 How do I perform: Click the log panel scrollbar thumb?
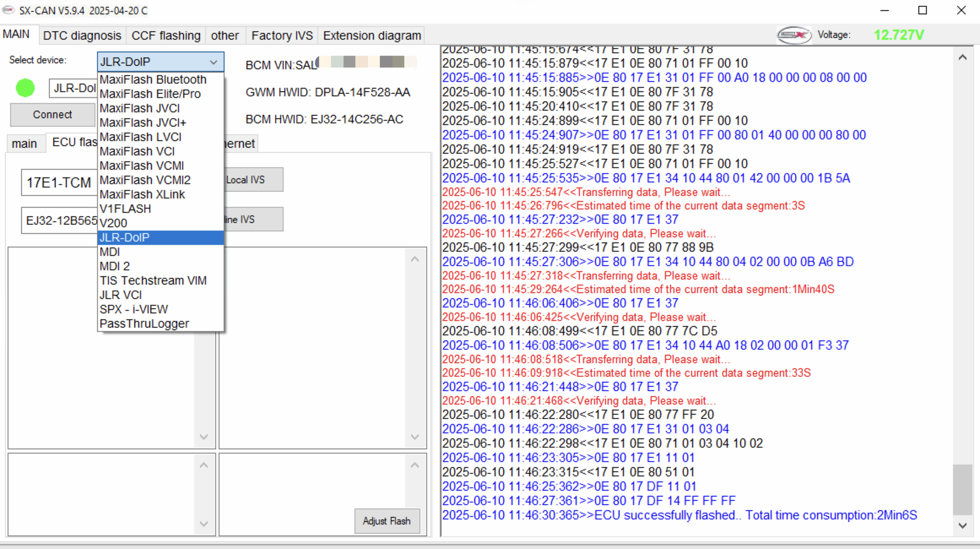coord(962,490)
